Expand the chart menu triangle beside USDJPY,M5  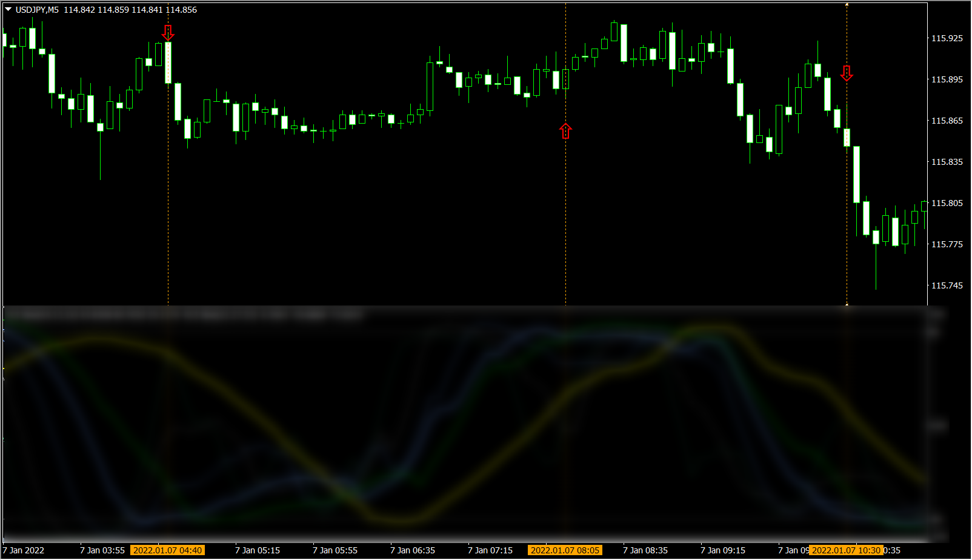point(8,10)
